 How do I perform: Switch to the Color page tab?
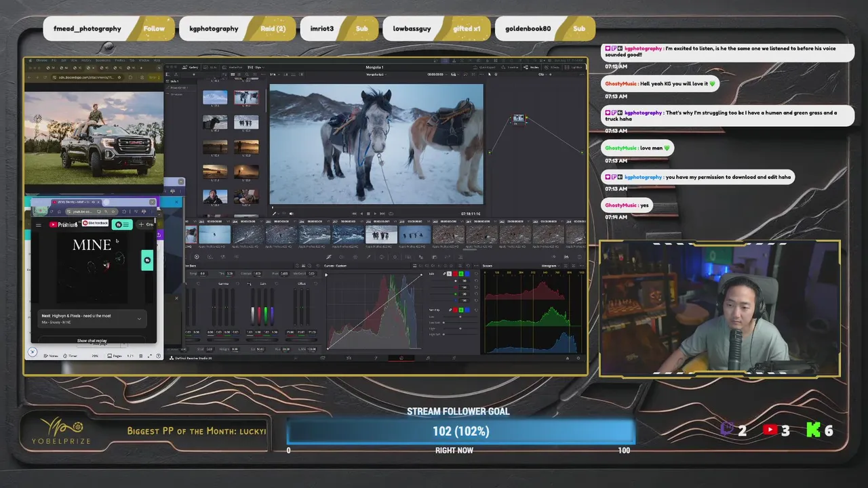click(x=401, y=358)
